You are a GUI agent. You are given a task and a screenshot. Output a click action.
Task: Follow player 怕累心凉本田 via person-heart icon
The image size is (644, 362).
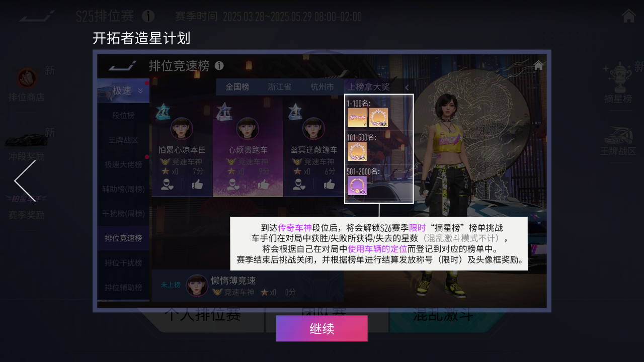tap(167, 185)
